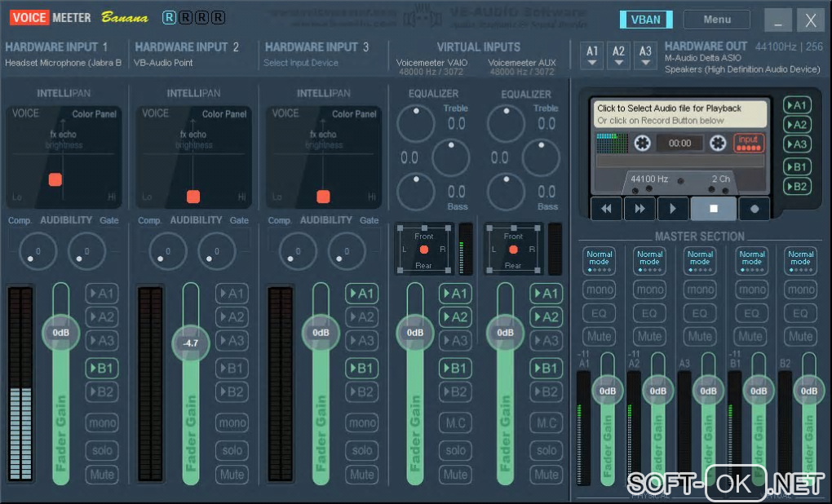The image size is (832, 504).
Task: Click the Voicemeeter VAIO Treble knob
Action: pyautogui.click(x=415, y=124)
